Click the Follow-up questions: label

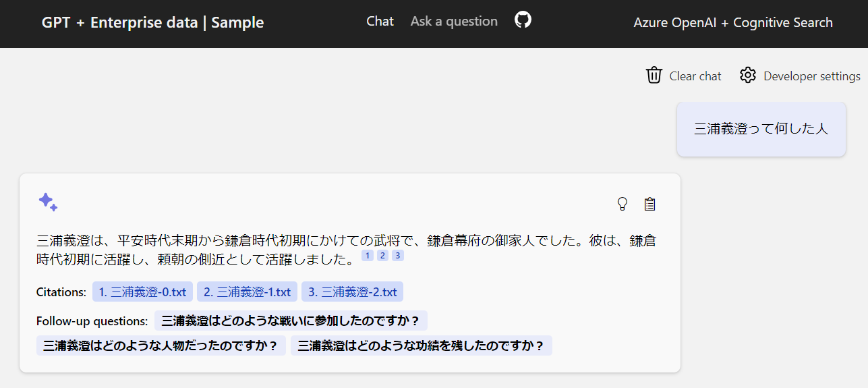tap(92, 321)
